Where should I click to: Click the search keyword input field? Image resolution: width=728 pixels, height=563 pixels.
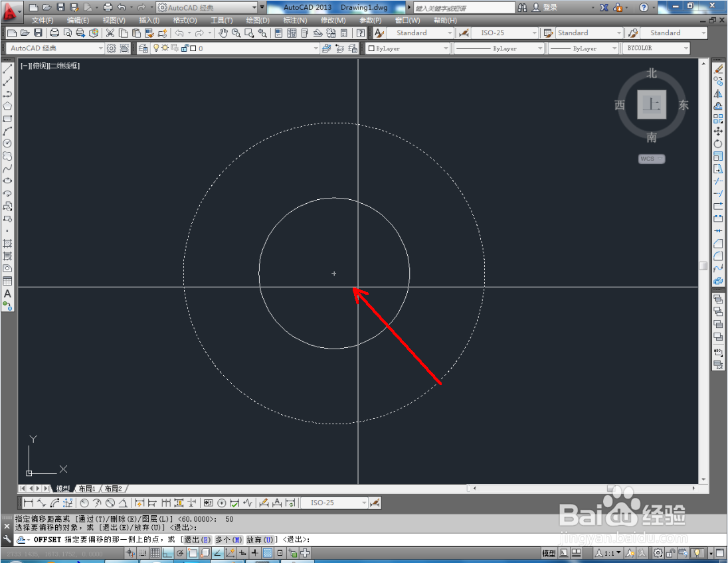464,8
